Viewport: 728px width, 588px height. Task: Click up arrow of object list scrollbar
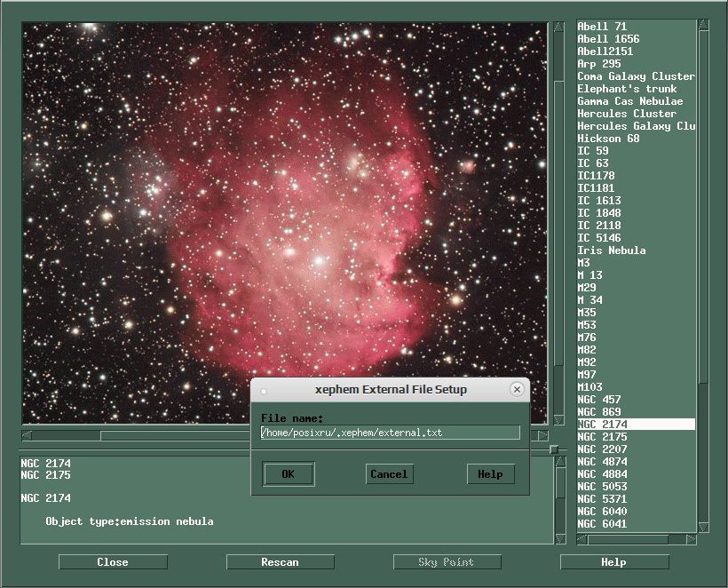coord(703,25)
